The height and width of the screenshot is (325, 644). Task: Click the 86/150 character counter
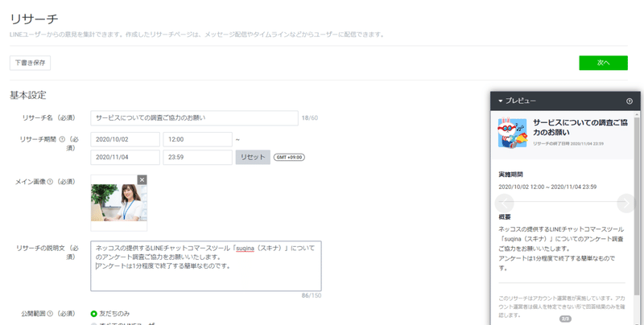tap(312, 295)
